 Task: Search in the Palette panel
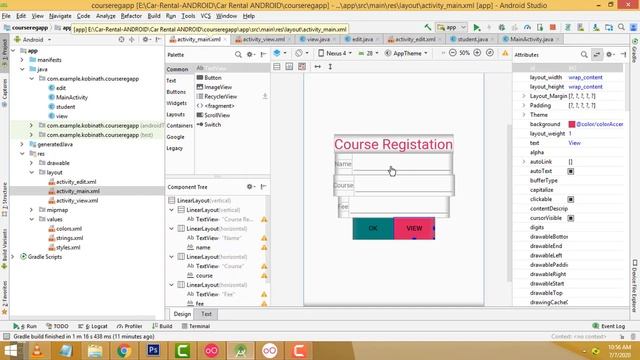click(238, 54)
